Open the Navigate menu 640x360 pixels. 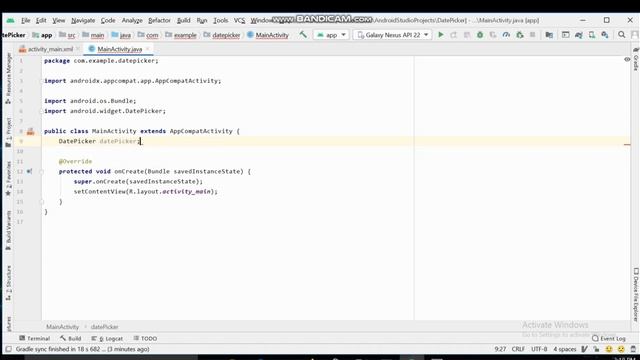(83, 20)
